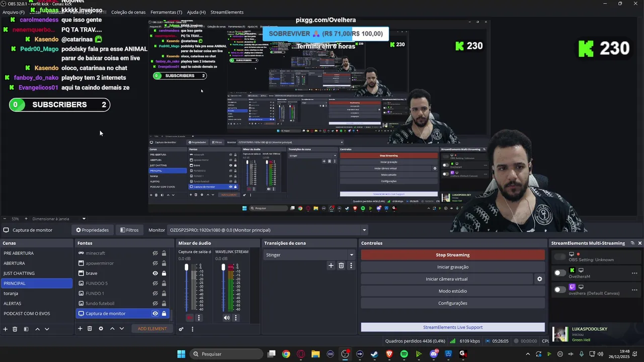The height and width of the screenshot is (362, 644).
Task: Open Ajuda menu
Action: (x=196, y=12)
